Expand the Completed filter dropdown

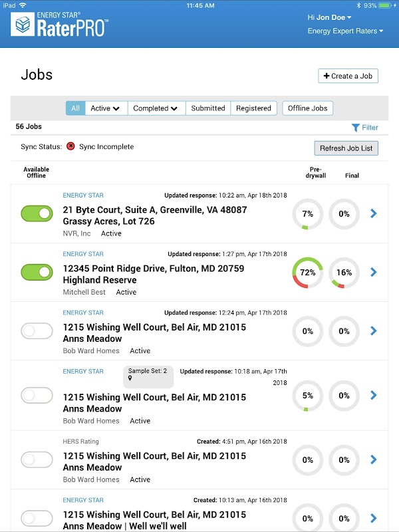(x=156, y=108)
